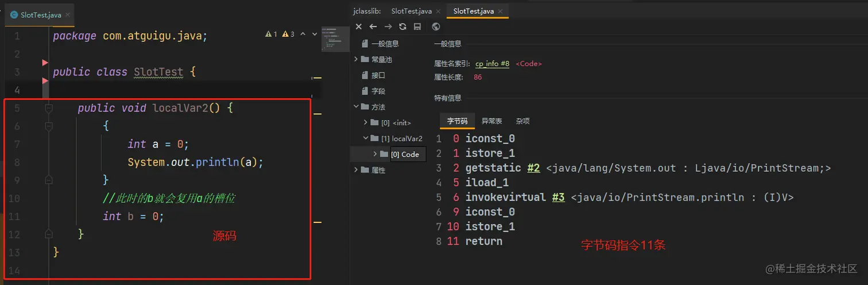Go forward with the jclasslib right arrow
Viewport: 868px width, 285px height.
(388, 26)
